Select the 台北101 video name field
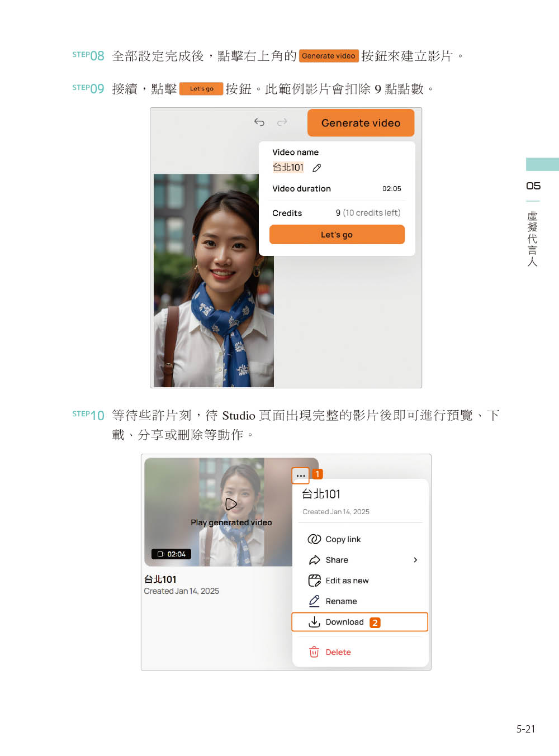Viewport: 559px width, 756px height. [288, 168]
